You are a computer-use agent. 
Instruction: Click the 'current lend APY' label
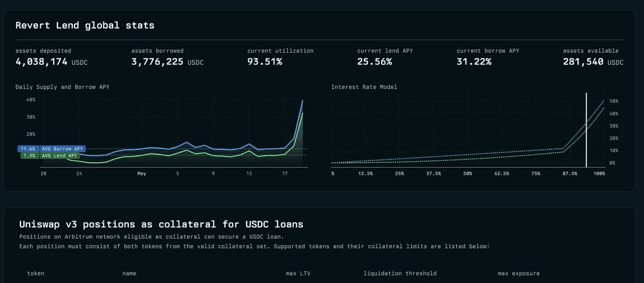coord(385,50)
